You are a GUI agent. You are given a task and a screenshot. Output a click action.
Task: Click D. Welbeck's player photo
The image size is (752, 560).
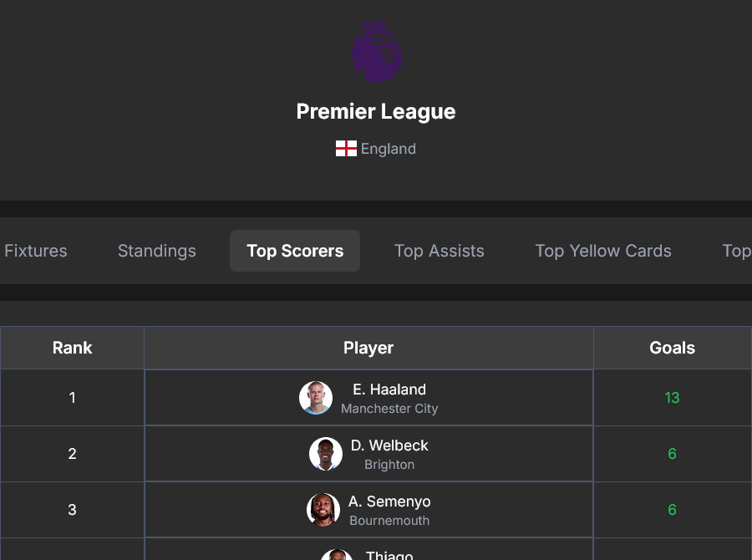(x=326, y=454)
